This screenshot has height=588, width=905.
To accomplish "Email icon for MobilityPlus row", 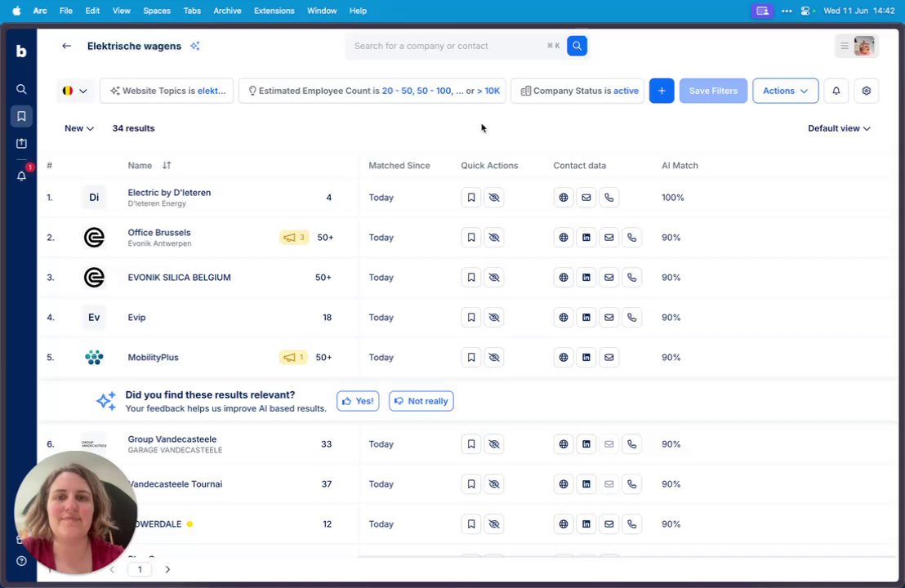I will tap(609, 357).
